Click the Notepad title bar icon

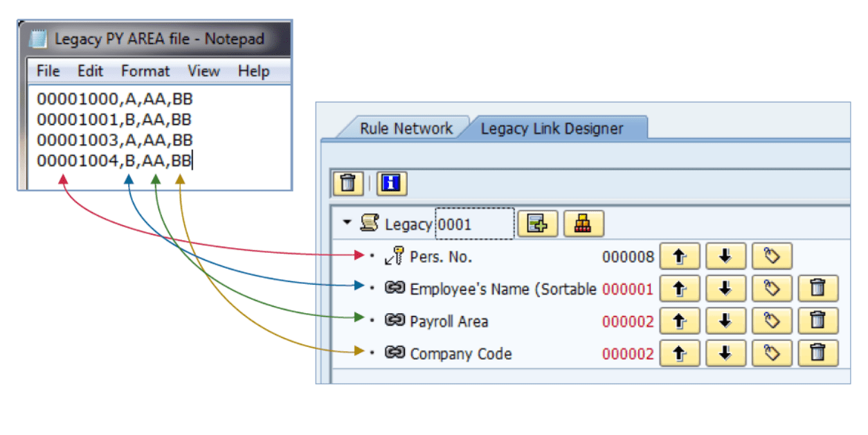pos(38,39)
